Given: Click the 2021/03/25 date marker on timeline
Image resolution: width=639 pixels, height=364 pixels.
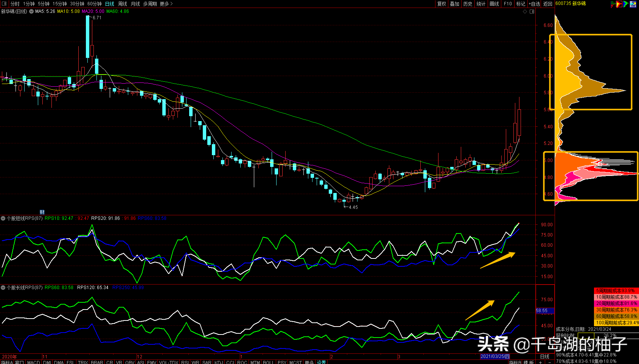Looking at the screenshot, I should coord(494,356).
